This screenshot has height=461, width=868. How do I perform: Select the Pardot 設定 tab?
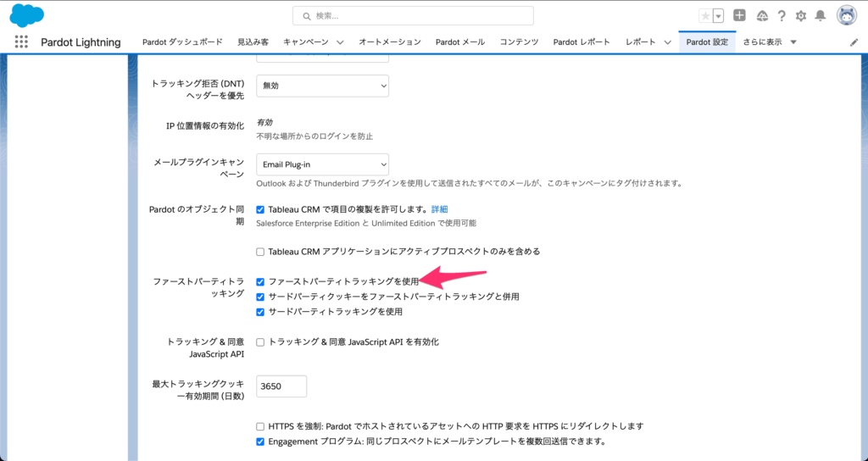[x=707, y=42]
